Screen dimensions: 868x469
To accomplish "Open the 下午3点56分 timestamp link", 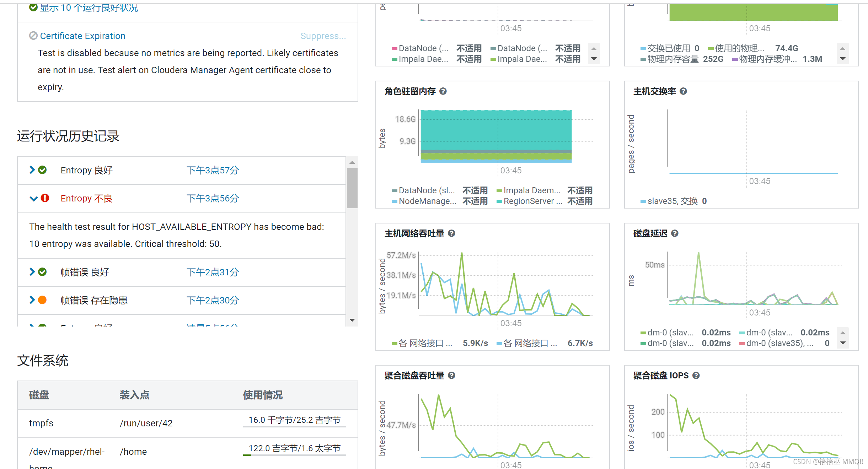I will [213, 198].
